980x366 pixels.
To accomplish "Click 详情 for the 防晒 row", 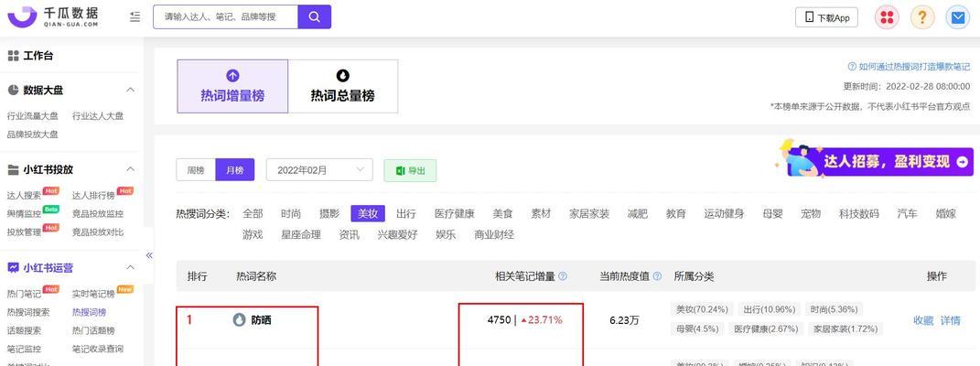I will click(x=951, y=320).
